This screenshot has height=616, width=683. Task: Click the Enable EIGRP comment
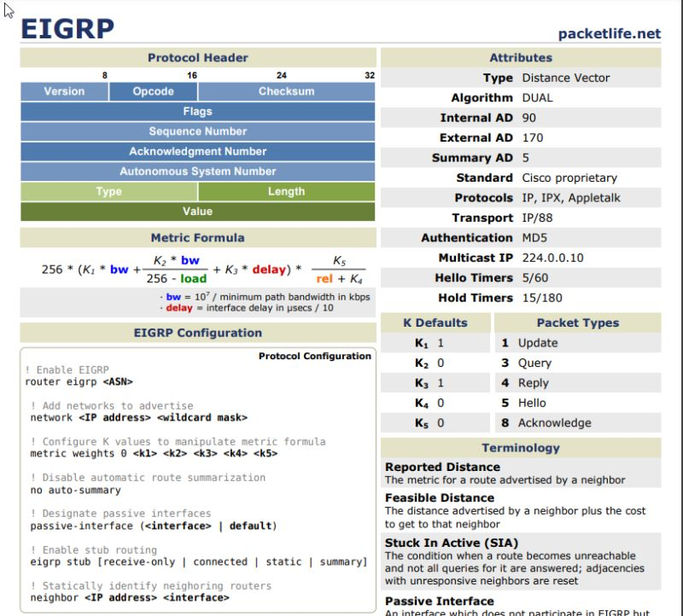pyautogui.click(x=67, y=370)
